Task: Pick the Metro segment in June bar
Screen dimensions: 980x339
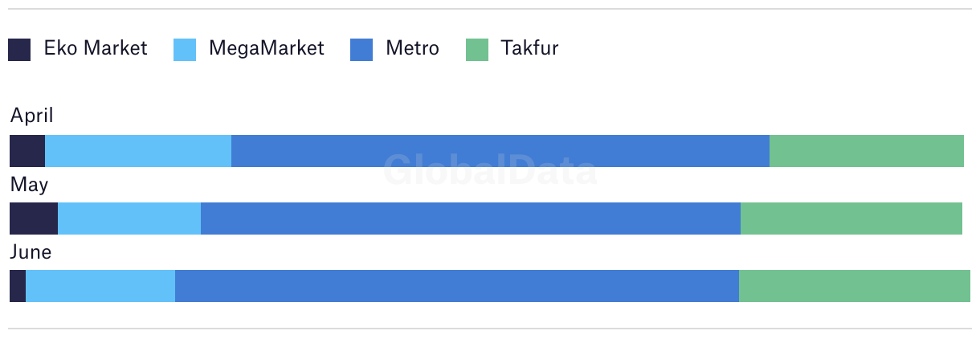Action: click(457, 286)
